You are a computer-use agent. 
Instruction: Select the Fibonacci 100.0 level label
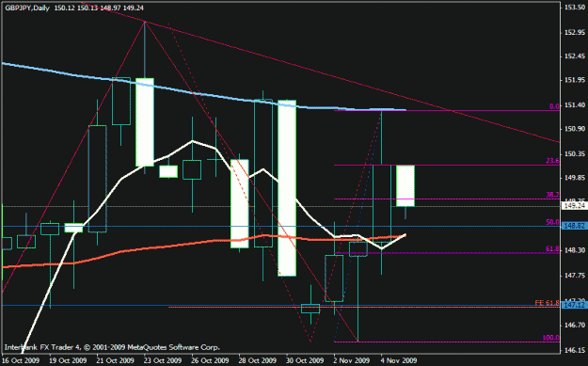point(551,338)
